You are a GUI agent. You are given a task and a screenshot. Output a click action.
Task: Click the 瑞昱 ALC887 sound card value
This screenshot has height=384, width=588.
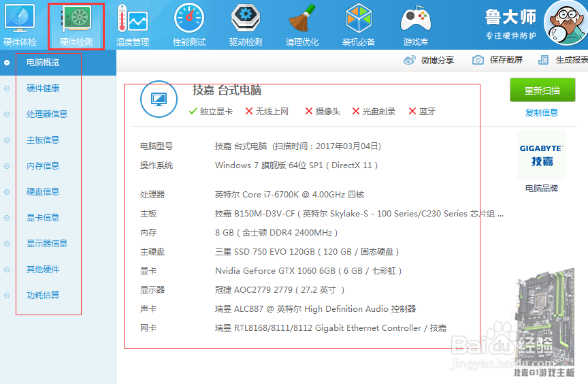coord(315,309)
